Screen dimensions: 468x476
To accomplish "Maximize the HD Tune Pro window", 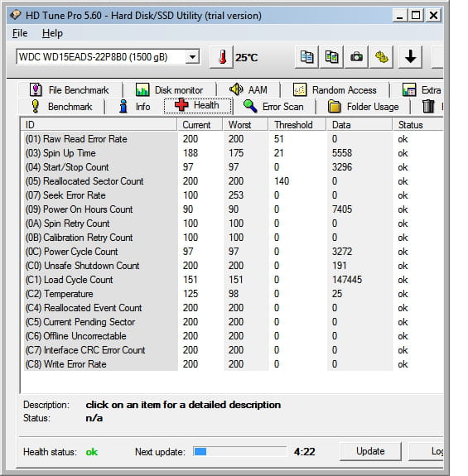I will (416, 15).
